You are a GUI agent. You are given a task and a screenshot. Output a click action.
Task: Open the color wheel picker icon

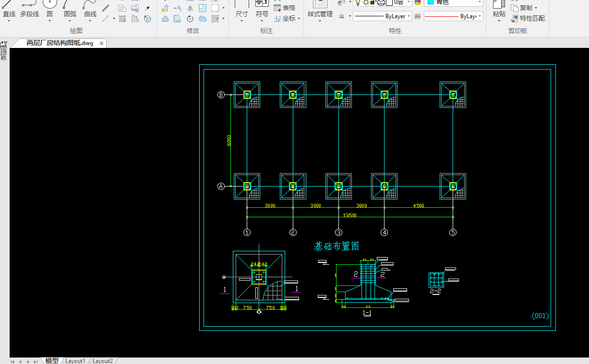tap(418, 2)
